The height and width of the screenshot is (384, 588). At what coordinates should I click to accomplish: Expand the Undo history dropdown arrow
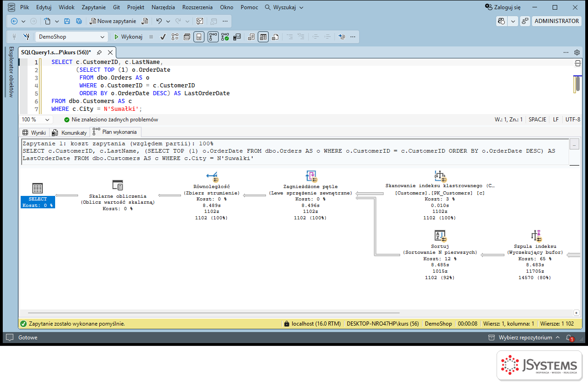tap(168, 21)
